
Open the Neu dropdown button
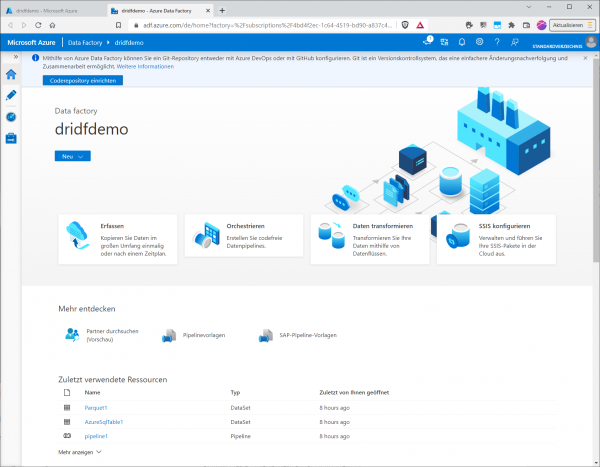click(x=72, y=156)
